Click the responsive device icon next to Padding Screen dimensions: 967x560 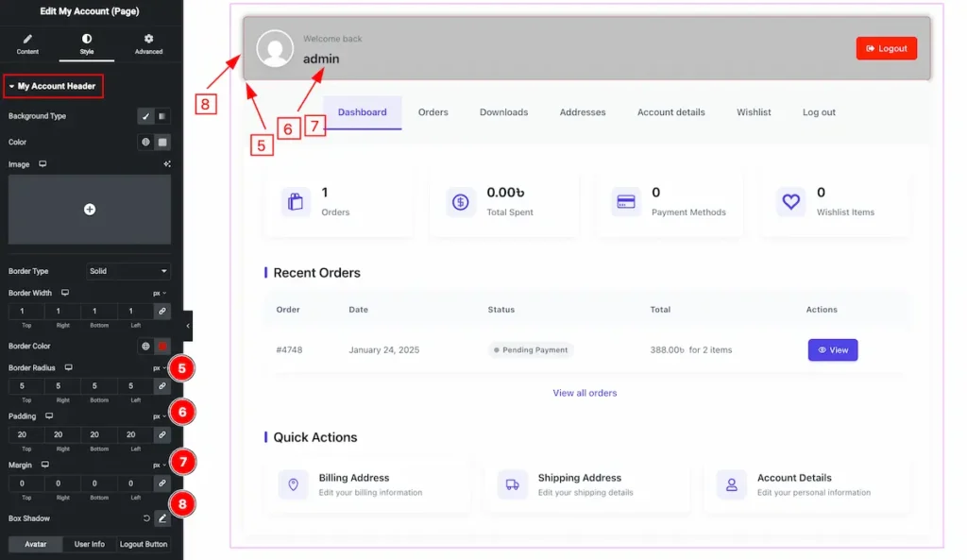[49, 416]
